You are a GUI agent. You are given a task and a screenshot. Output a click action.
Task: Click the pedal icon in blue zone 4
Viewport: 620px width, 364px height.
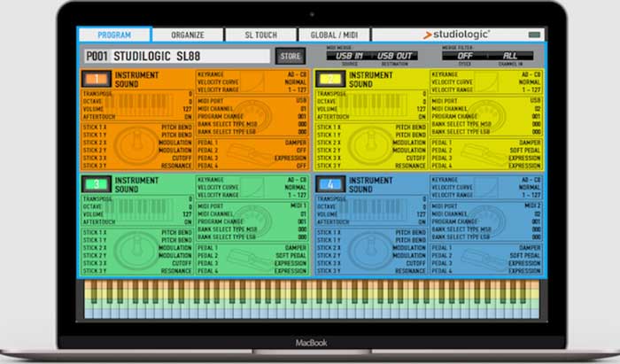(484, 260)
